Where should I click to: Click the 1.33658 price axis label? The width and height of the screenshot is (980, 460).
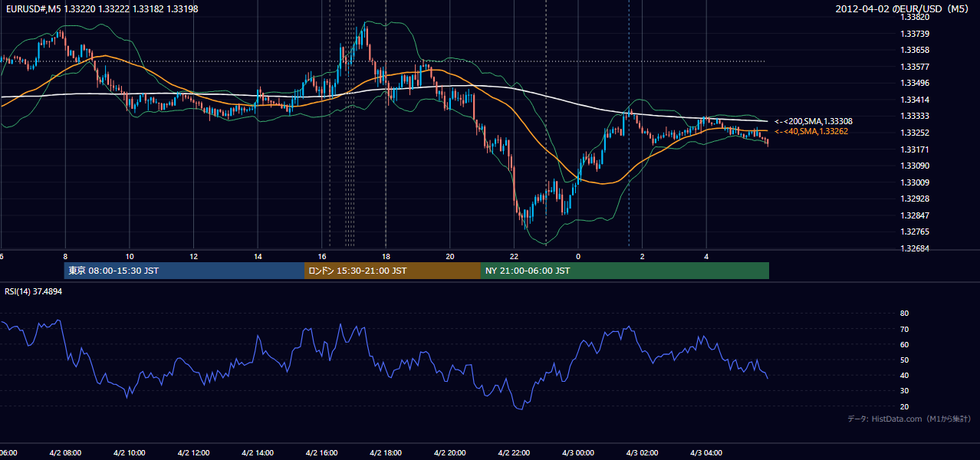pos(915,50)
